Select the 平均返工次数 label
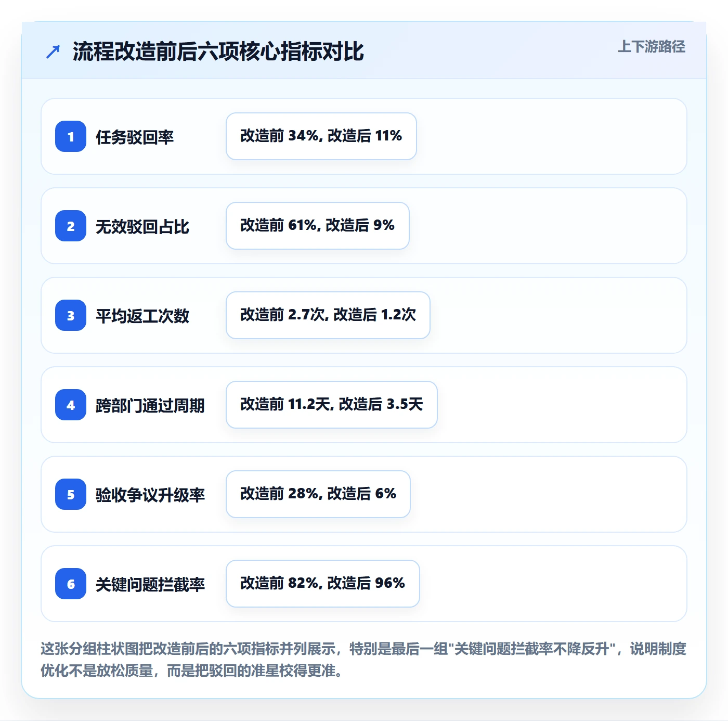728x721 pixels. pyautogui.click(x=142, y=316)
